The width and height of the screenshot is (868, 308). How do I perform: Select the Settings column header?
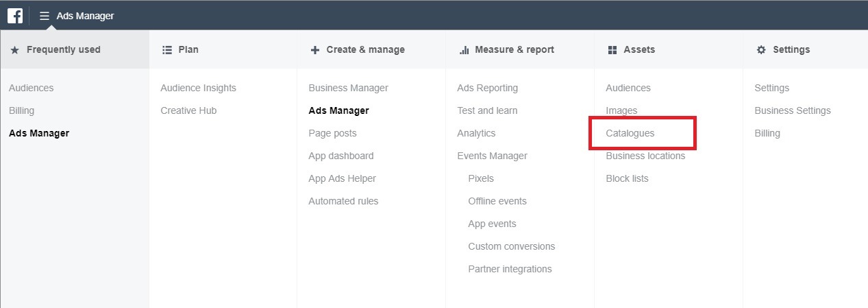806,49
